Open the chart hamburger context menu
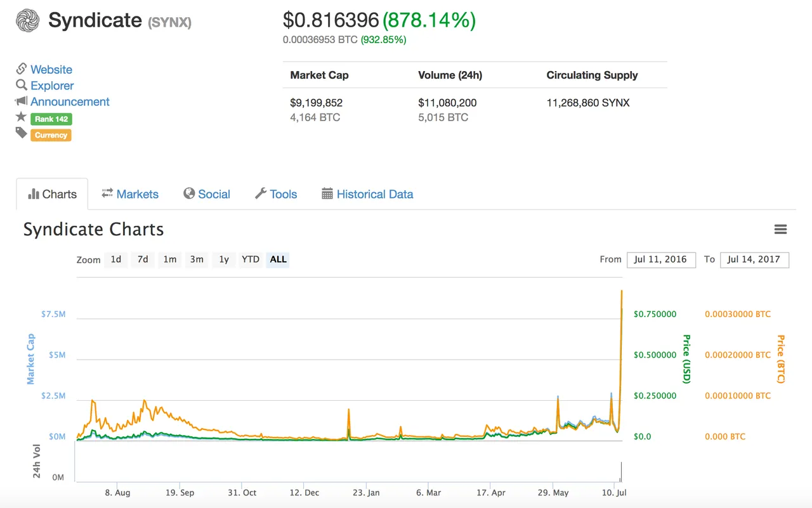The width and height of the screenshot is (812, 508). (781, 230)
